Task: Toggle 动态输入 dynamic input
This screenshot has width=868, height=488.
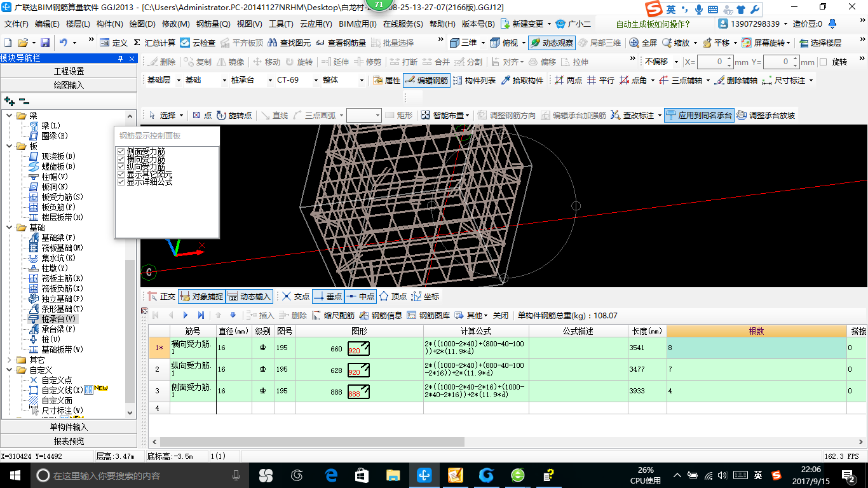Action: (x=249, y=297)
